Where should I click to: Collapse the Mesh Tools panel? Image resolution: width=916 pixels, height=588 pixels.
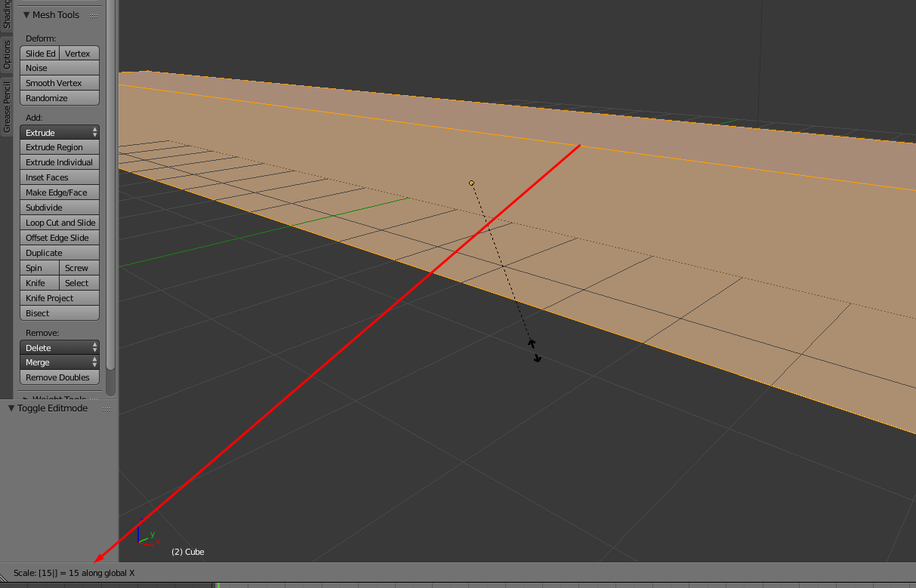(x=26, y=15)
